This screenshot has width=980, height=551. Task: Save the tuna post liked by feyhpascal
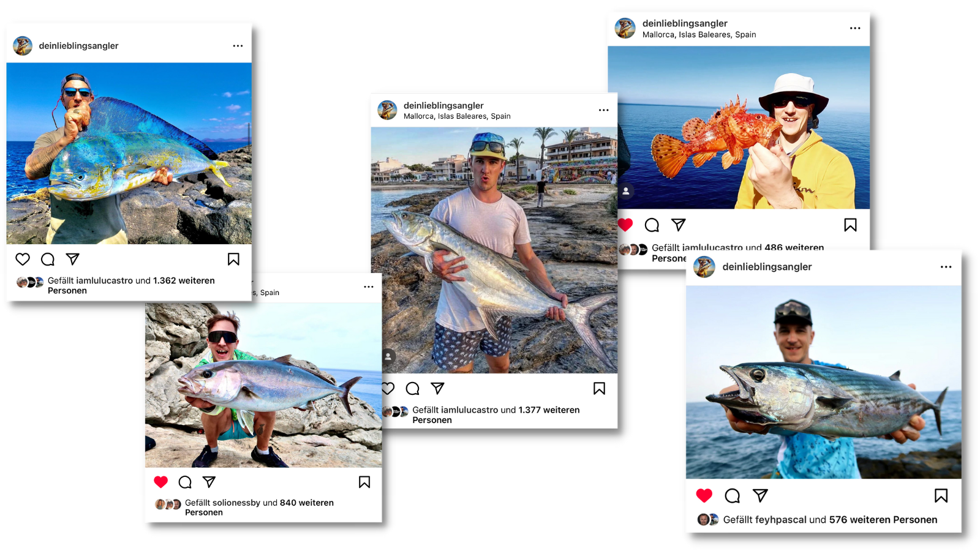coord(941,495)
